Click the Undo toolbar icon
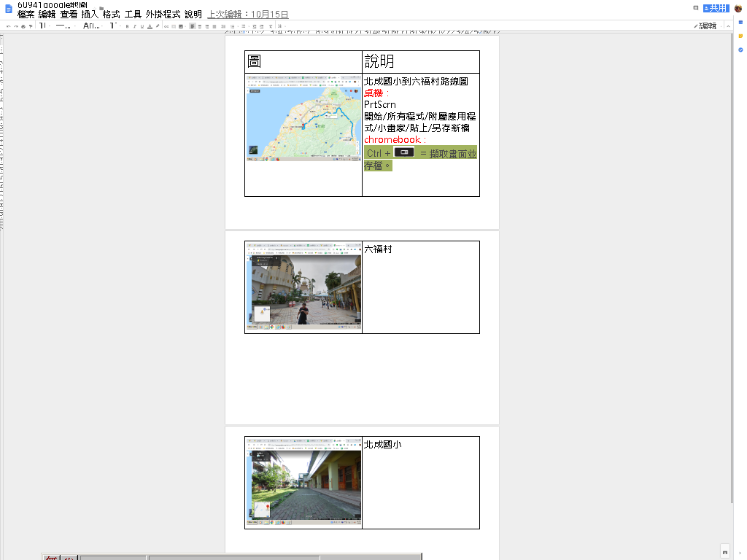This screenshot has width=747, height=560. [x=9, y=26]
